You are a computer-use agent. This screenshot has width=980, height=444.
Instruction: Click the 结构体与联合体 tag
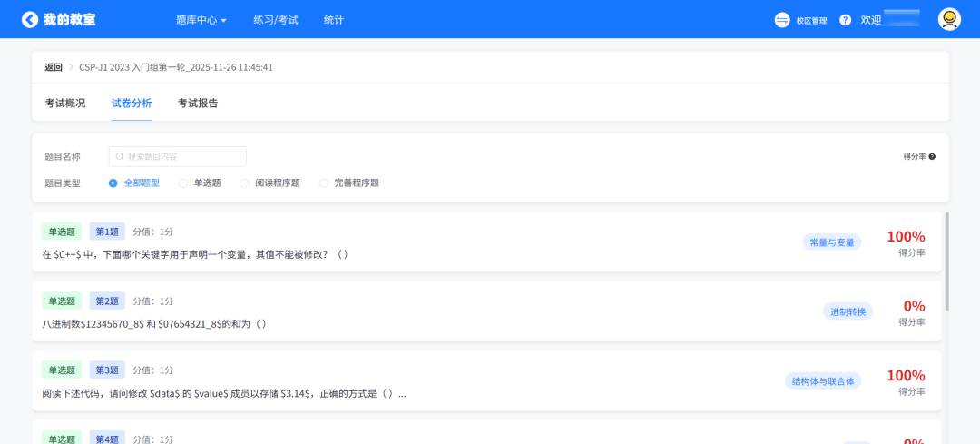pyautogui.click(x=823, y=380)
